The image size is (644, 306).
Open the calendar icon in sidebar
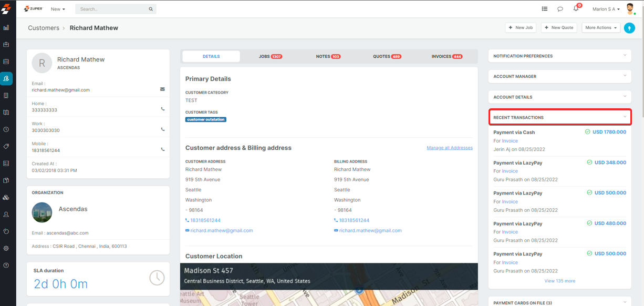pyautogui.click(x=6, y=62)
